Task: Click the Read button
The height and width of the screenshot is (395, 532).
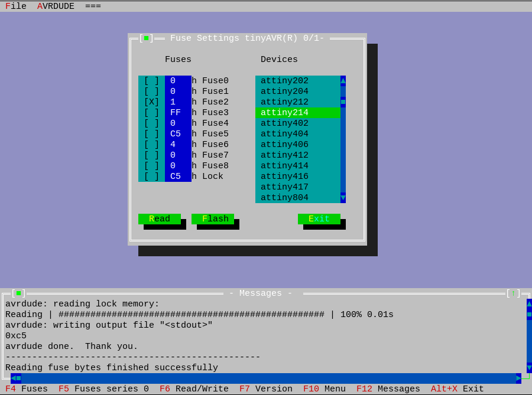Action: tap(160, 219)
